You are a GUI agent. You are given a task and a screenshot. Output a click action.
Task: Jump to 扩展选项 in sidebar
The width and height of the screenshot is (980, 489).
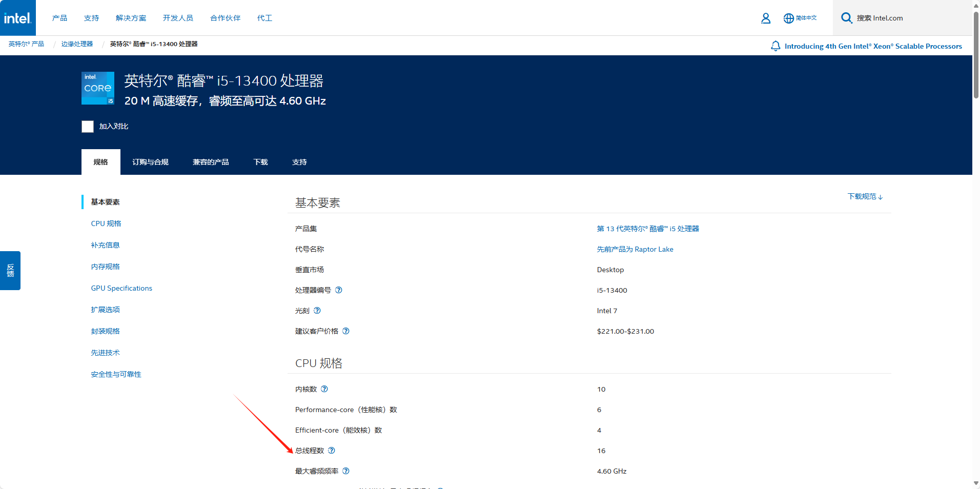click(106, 310)
